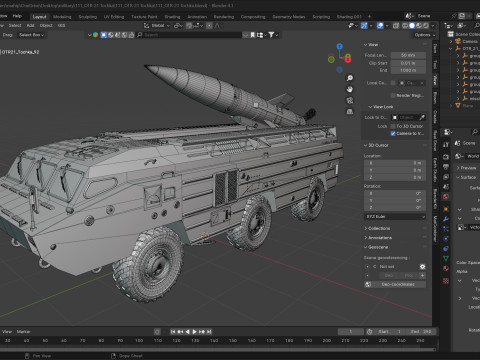This screenshot has width=480, height=360.
Task: Open XYZ Euler rotation mode dropdown
Action: coord(395,217)
